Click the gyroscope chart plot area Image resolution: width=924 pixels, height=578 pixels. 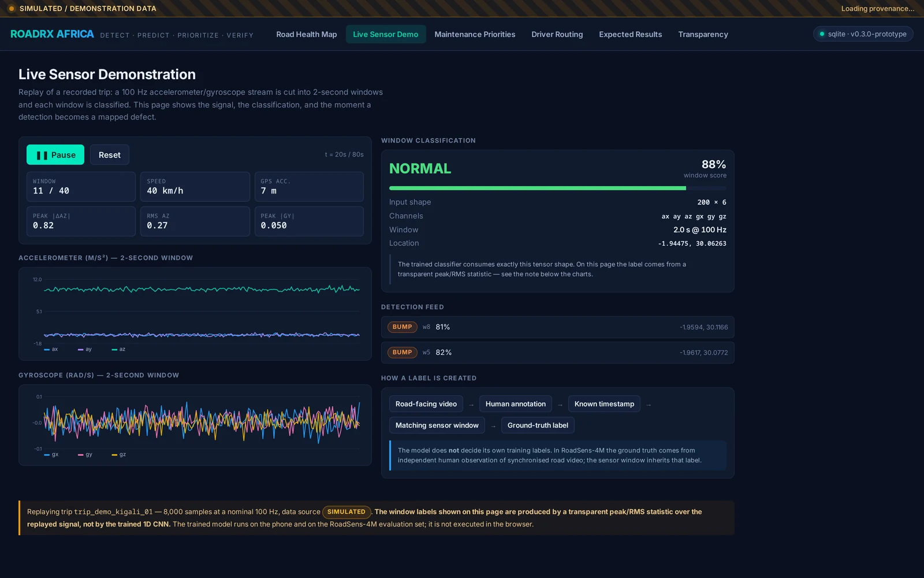point(202,423)
